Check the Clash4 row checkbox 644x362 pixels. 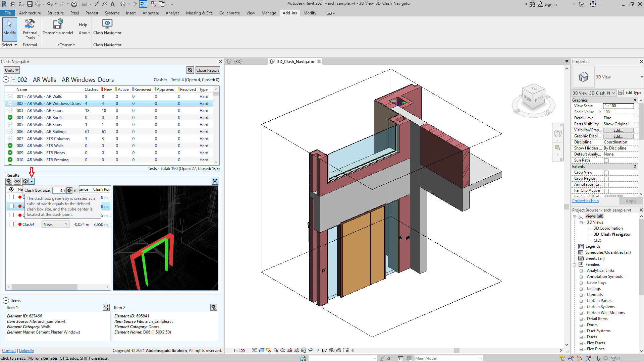tap(11, 224)
